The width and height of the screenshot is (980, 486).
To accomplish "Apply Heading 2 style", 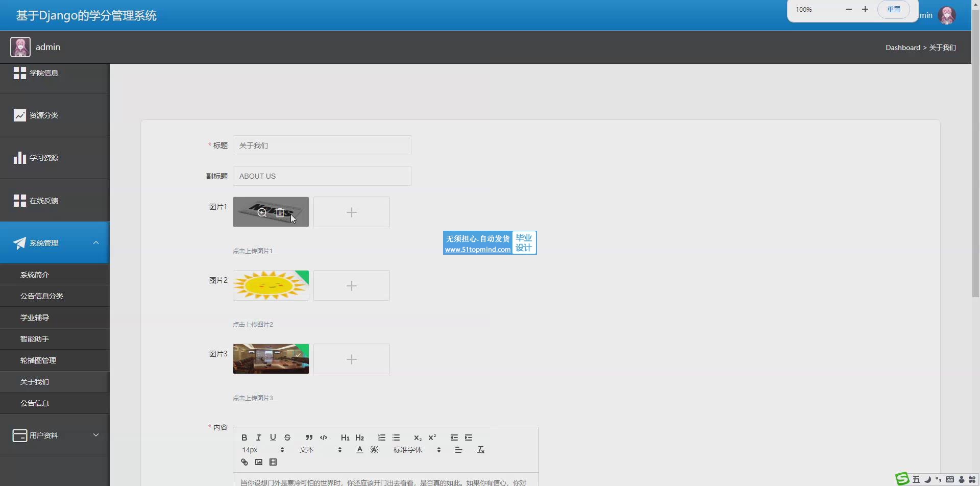I will click(359, 438).
